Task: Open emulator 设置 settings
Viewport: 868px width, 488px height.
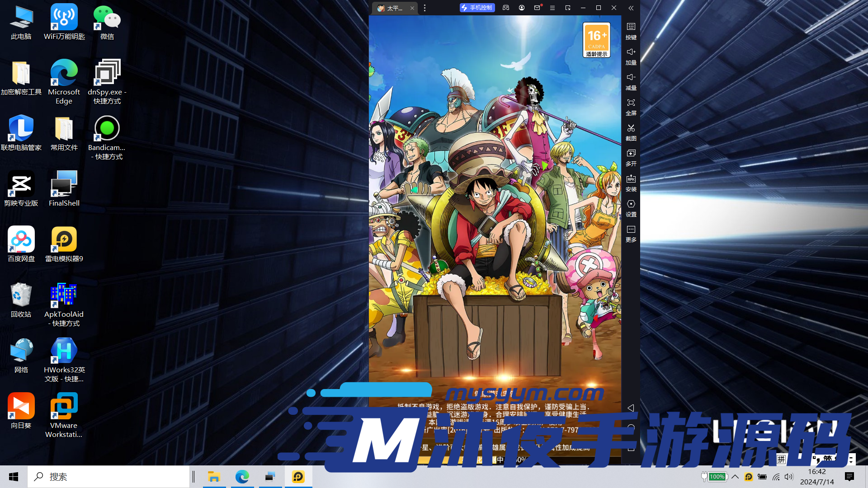Action: pos(631,208)
